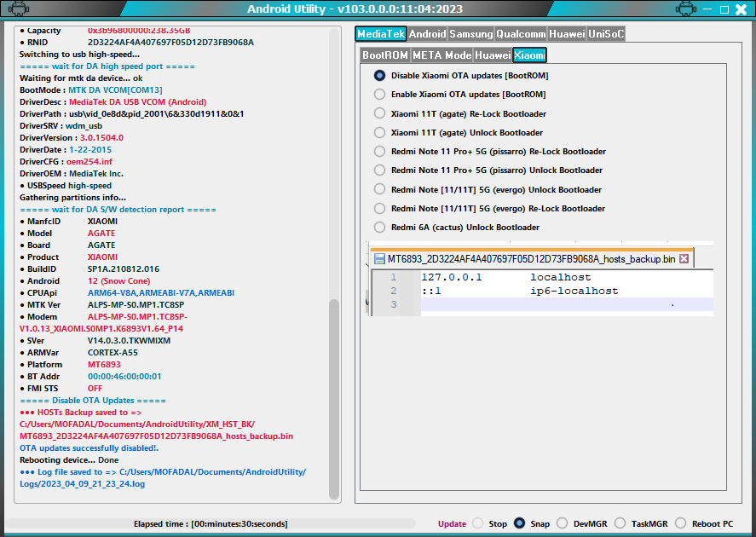Image resolution: width=756 pixels, height=537 pixels.
Task: Click the 'wait for DA S/W detection report' line
Action: click(118, 210)
